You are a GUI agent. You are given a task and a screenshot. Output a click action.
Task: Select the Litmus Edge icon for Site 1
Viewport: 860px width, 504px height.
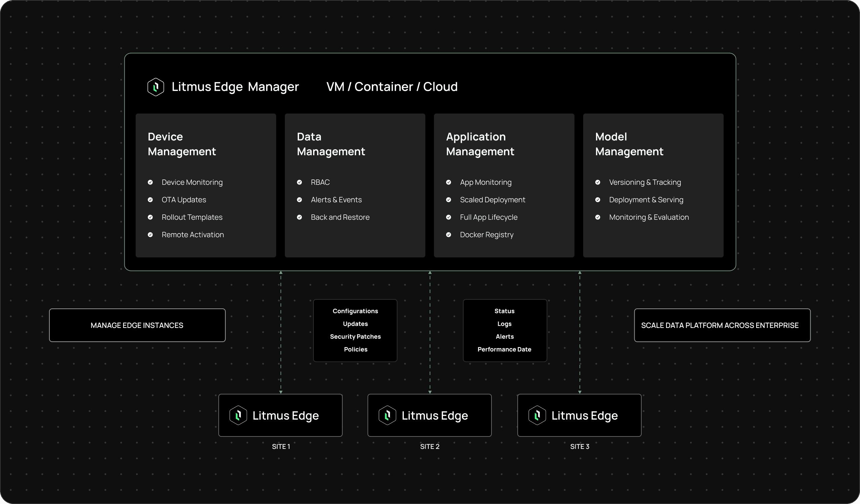pos(239,415)
